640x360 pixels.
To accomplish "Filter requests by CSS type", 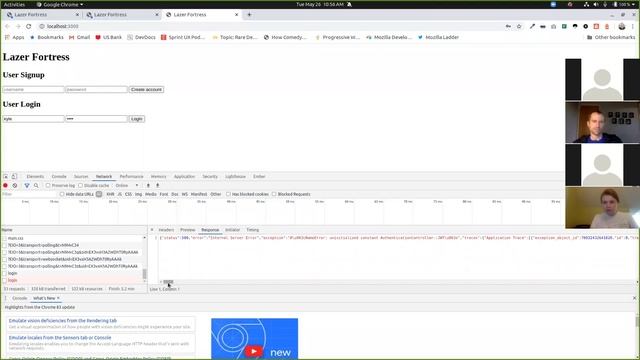I will [128, 194].
